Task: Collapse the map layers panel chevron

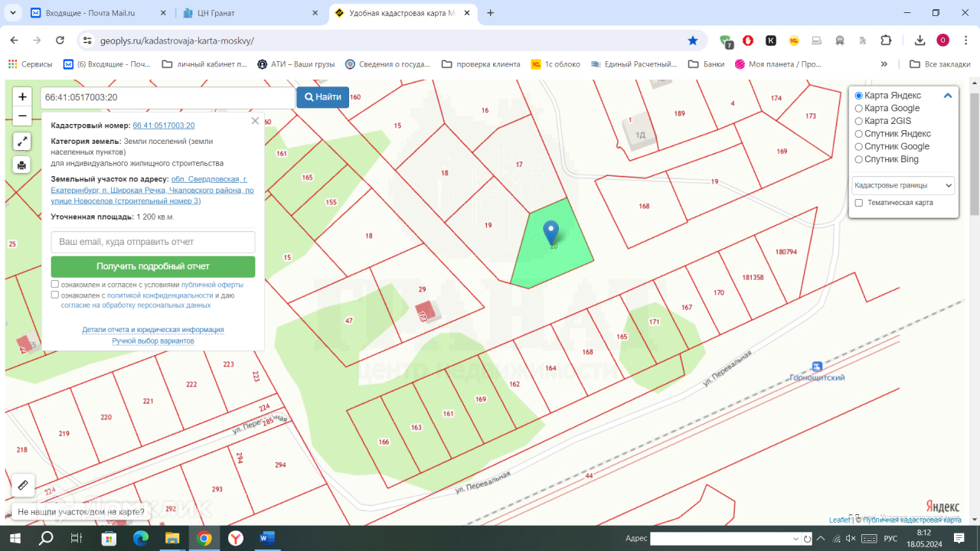Action: [x=947, y=96]
